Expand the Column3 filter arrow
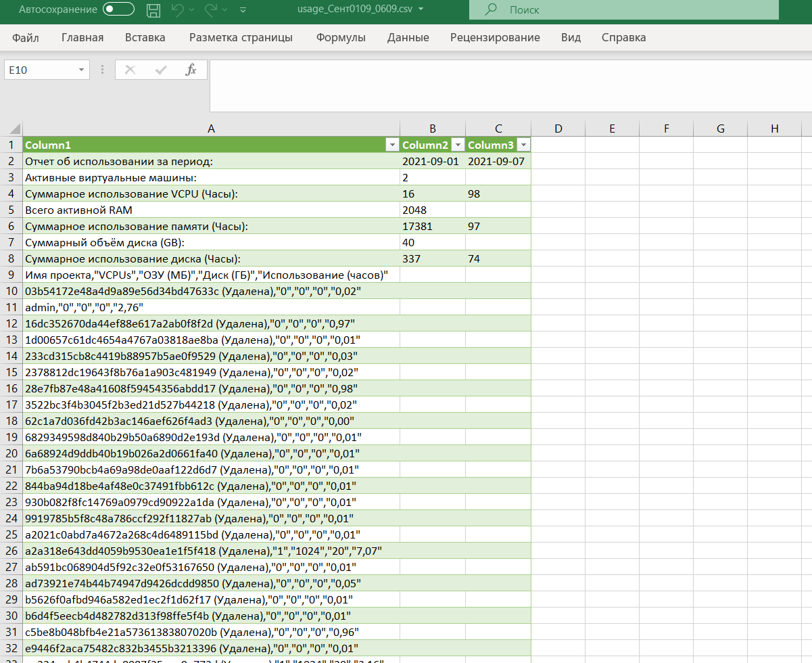Image resolution: width=812 pixels, height=663 pixels. (523, 145)
